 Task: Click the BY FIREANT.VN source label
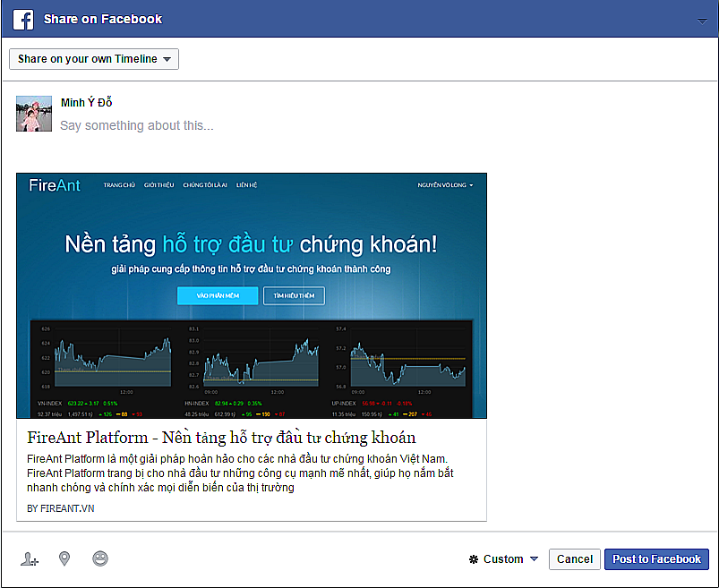click(61, 508)
